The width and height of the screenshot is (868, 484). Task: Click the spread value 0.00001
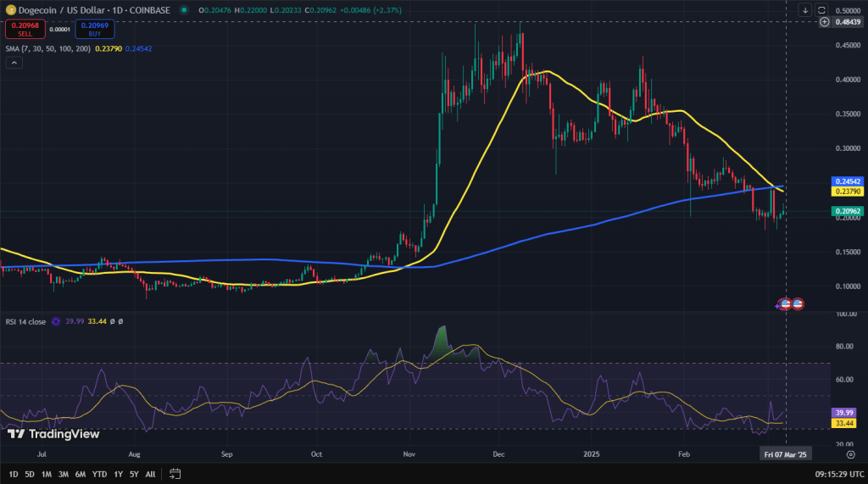[60, 30]
